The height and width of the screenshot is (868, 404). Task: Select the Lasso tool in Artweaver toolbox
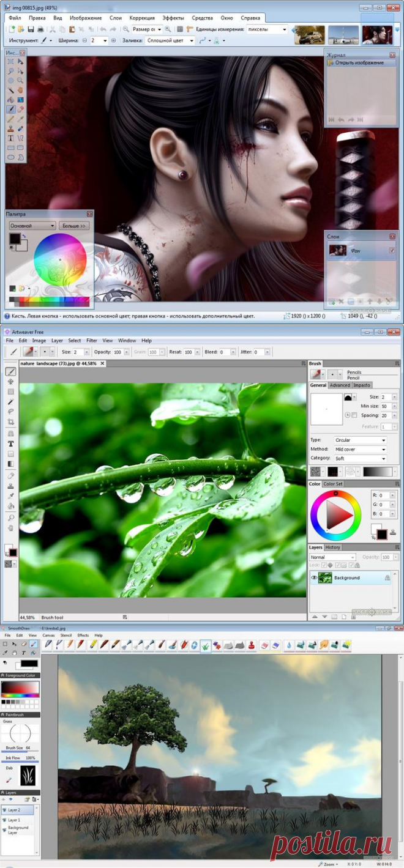(x=10, y=412)
